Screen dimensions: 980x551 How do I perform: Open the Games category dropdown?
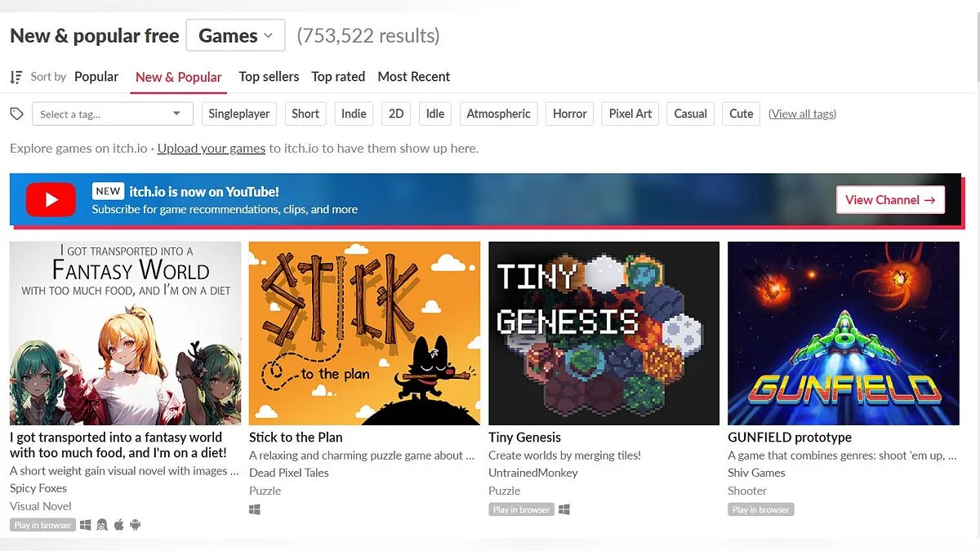[235, 36]
